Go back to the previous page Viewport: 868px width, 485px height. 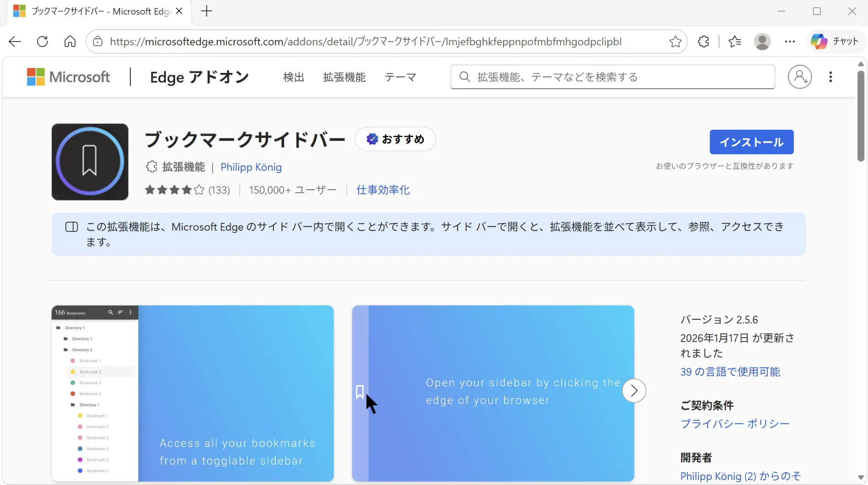pos(15,42)
